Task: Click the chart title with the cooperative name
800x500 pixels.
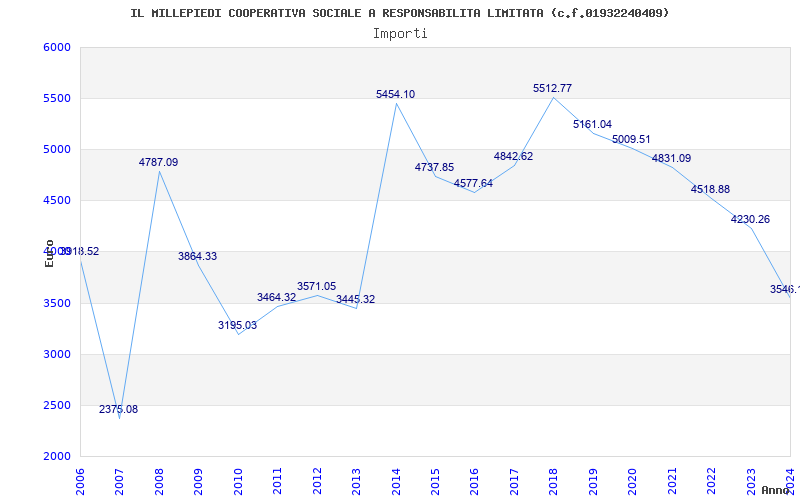Action: pos(400,13)
